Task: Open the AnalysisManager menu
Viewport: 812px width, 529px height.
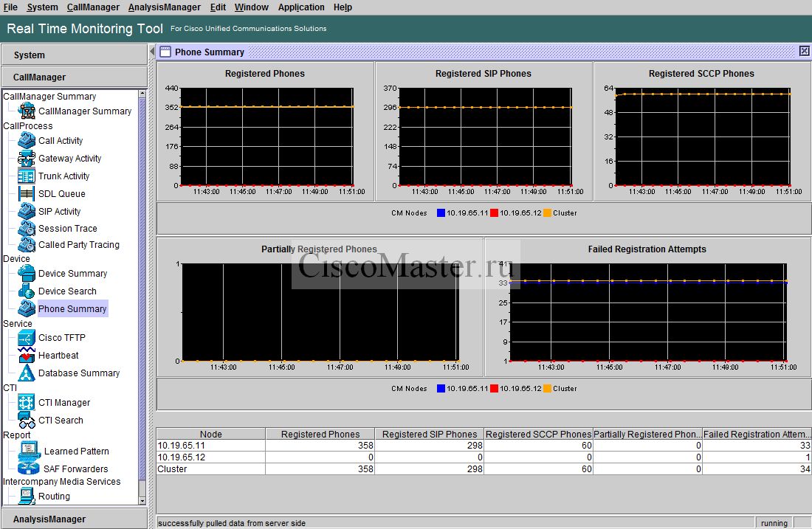Action: tap(165, 7)
